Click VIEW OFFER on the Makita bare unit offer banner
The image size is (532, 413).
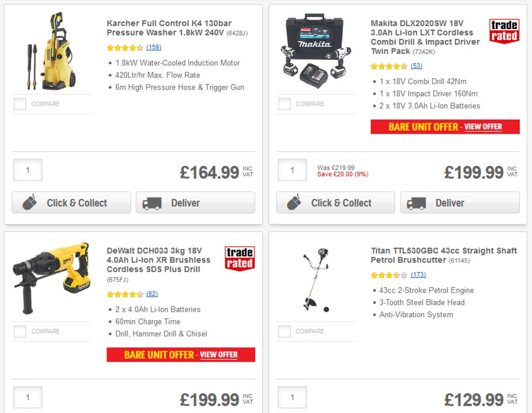pos(483,127)
